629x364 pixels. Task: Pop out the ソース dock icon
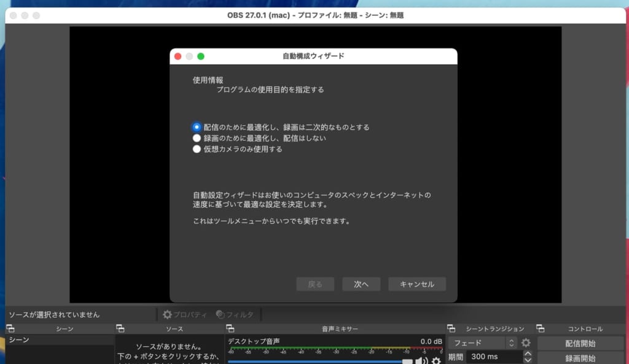pyautogui.click(x=120, y=329)
